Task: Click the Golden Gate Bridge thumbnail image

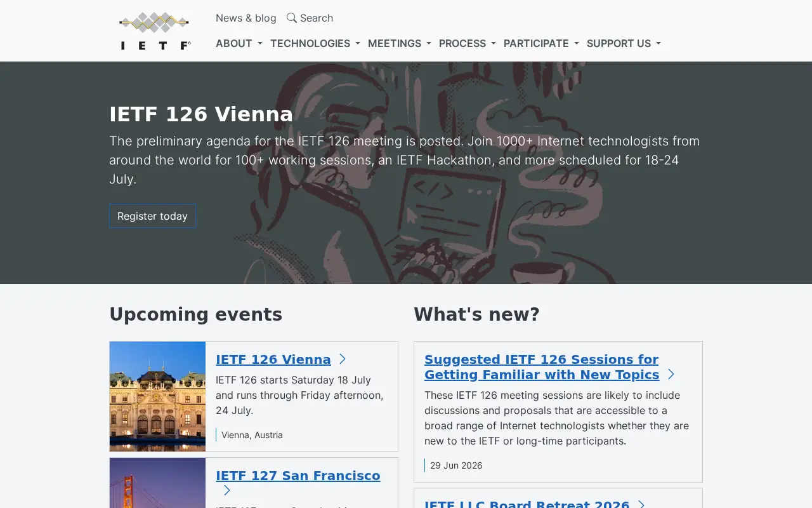Action: [157, 483]
